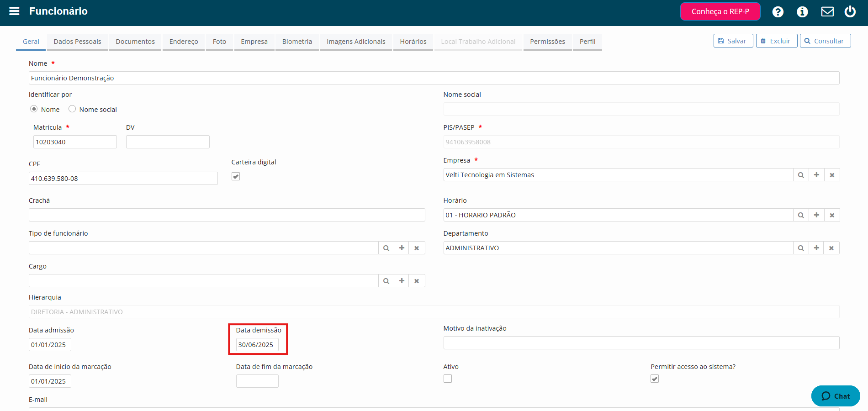Add new Horário with plus icon

[816, 215]
